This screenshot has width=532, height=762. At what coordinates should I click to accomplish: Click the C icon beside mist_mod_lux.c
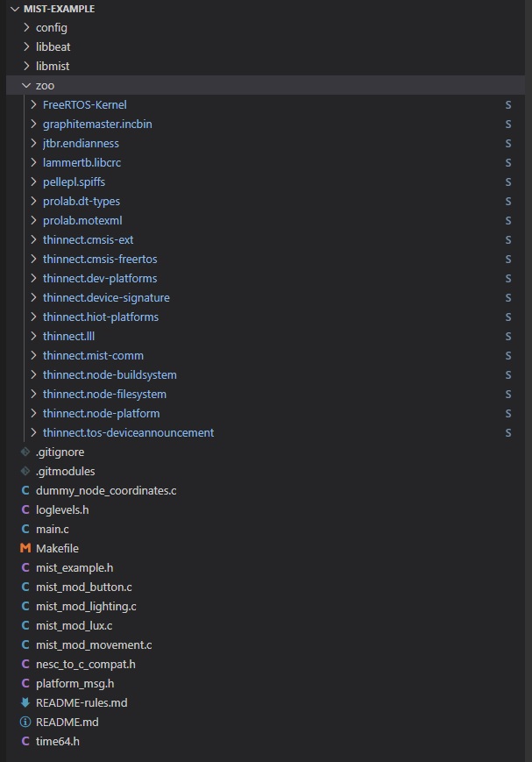25,625
